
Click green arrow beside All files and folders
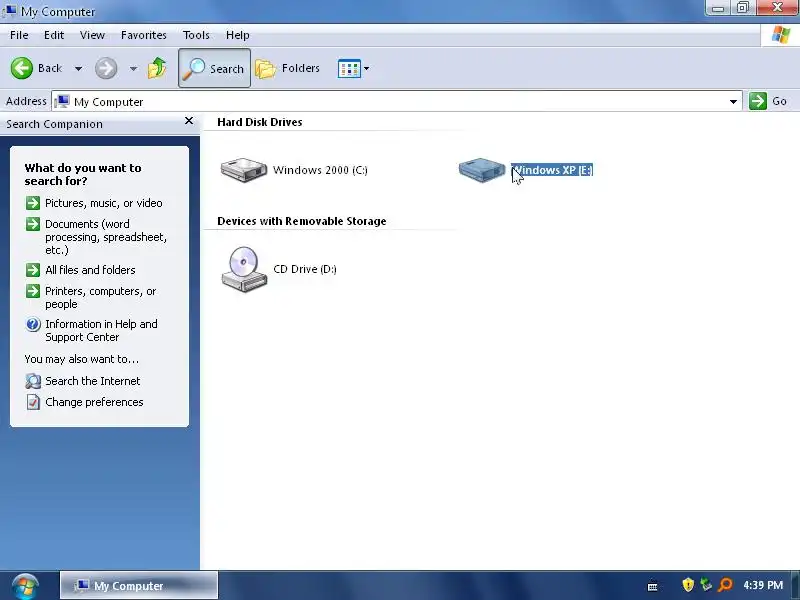(x=33, y=270)
